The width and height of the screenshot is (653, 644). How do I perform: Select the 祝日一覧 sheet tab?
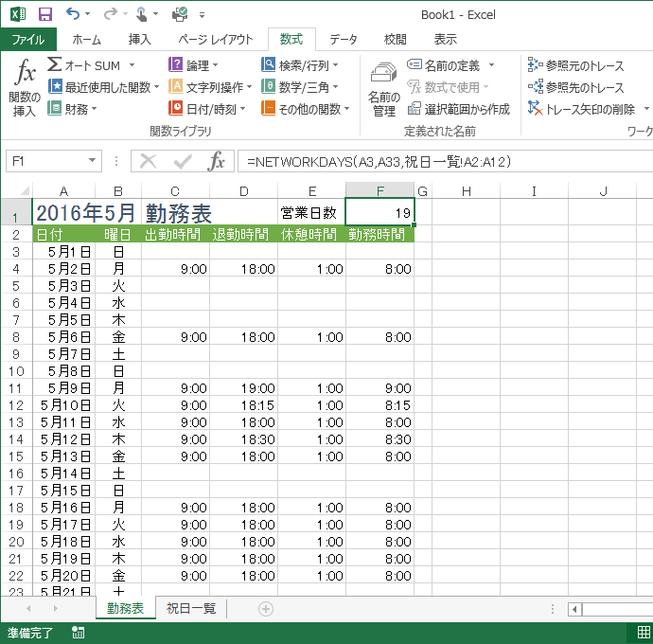point(191,609)
